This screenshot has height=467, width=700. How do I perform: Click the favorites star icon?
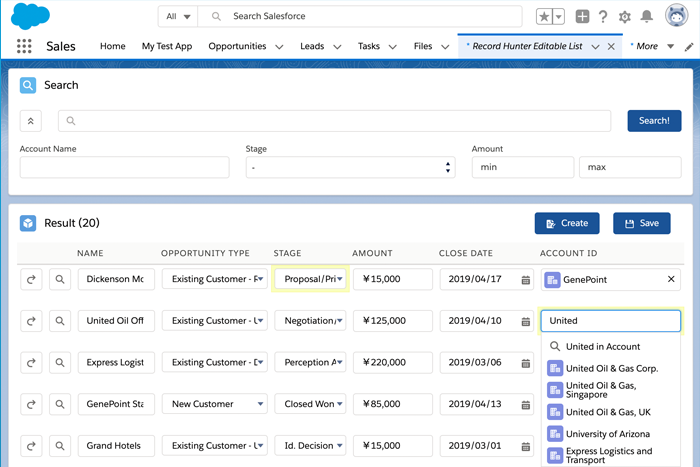pyautogui.click(x=543, y=17)
